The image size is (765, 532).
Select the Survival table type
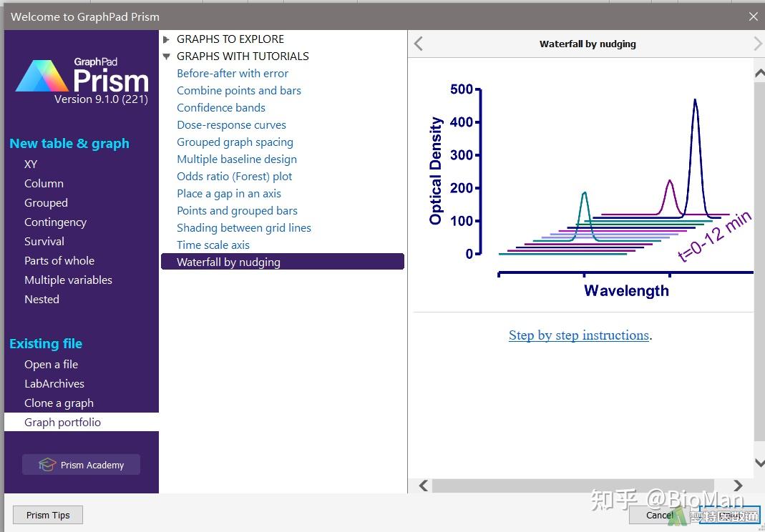(44, 242)
